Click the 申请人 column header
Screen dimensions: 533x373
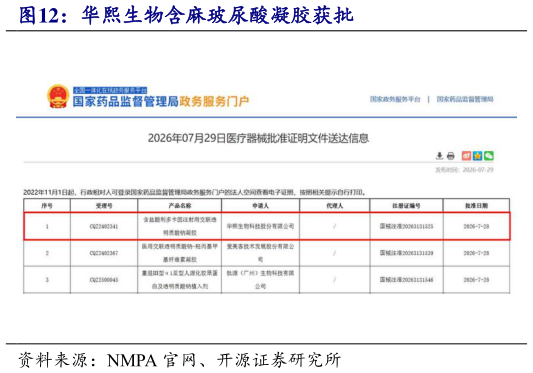tap(260, 206)
